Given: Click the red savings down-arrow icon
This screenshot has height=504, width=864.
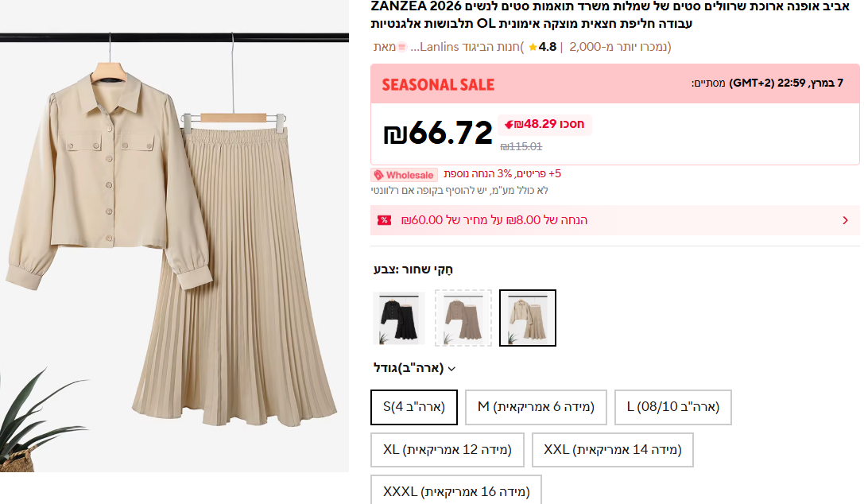Looking at the screenshot, I should (x=509, y=124).
